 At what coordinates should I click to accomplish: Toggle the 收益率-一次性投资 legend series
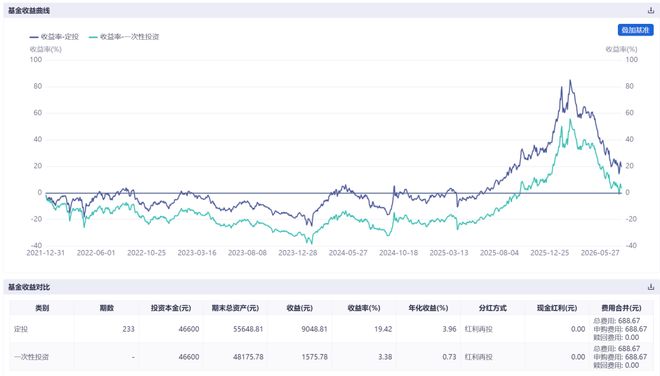(x=123, y=37)
